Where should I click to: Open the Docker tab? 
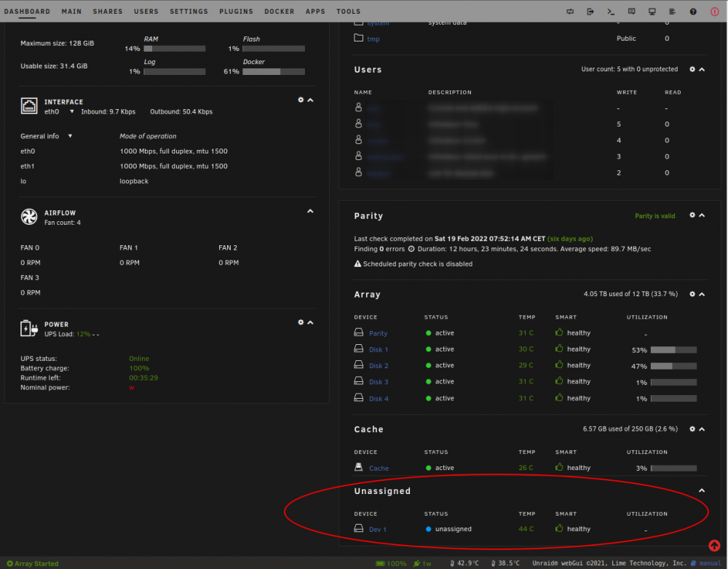tap(280, 12)
